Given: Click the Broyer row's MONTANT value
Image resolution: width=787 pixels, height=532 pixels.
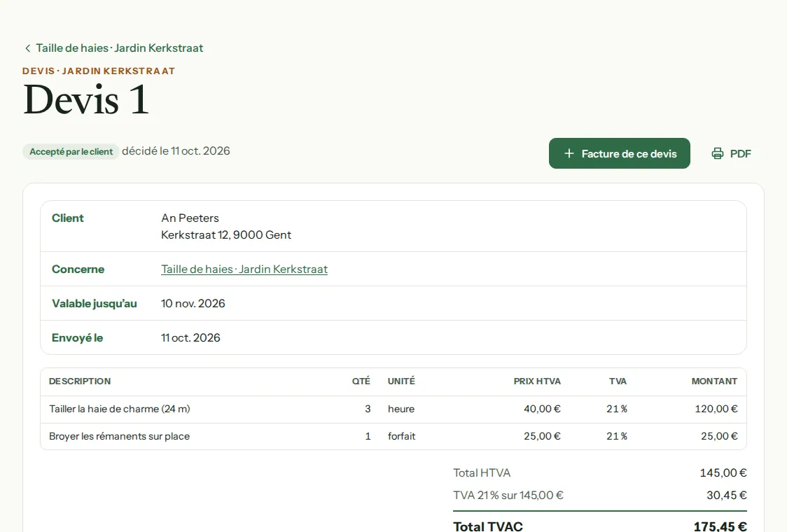Looking at the screenshot, I should click(x=719, y=436).
